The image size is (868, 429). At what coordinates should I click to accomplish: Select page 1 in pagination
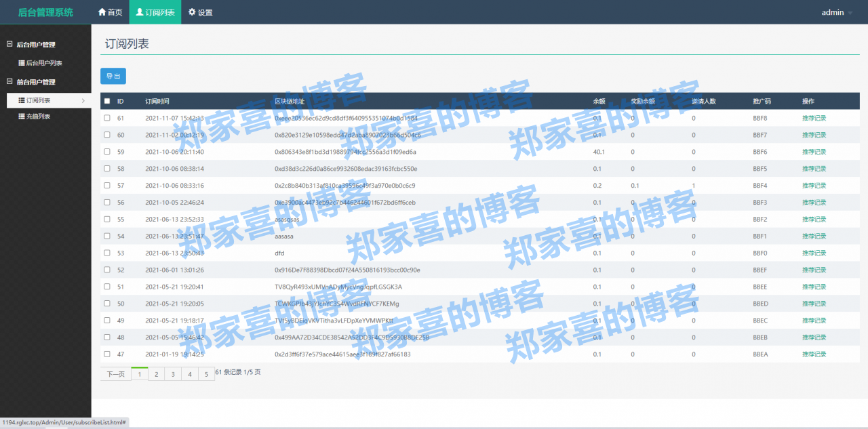[140, 373]
